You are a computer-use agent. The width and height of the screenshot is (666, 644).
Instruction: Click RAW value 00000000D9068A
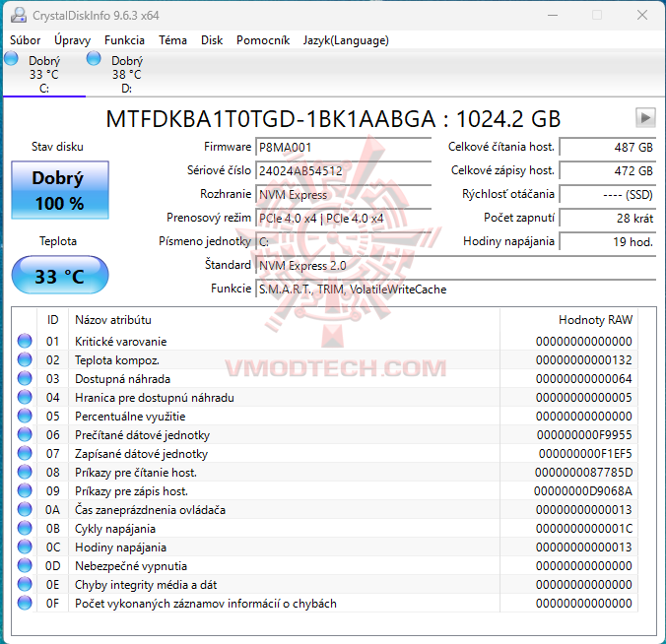[x=583, y=490]
